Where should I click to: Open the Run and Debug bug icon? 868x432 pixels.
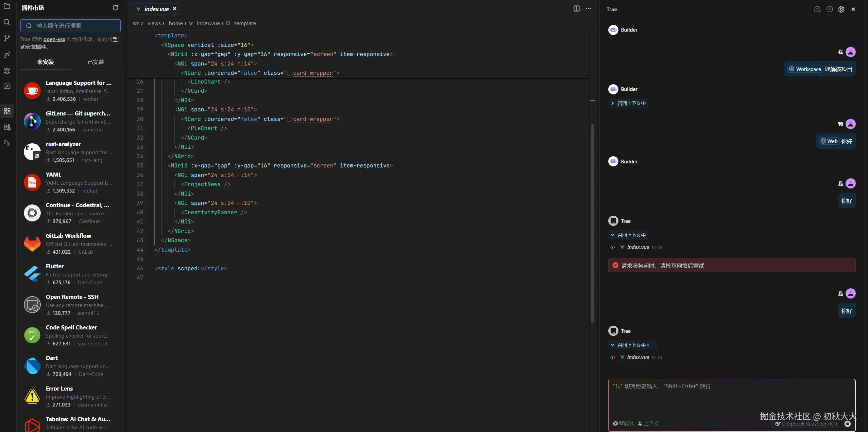7,71
